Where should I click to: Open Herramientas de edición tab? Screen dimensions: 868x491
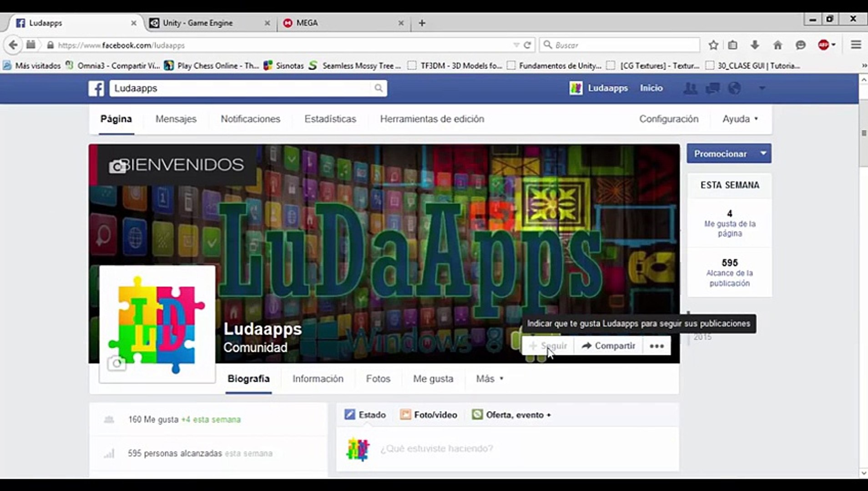tap(432, 119)
